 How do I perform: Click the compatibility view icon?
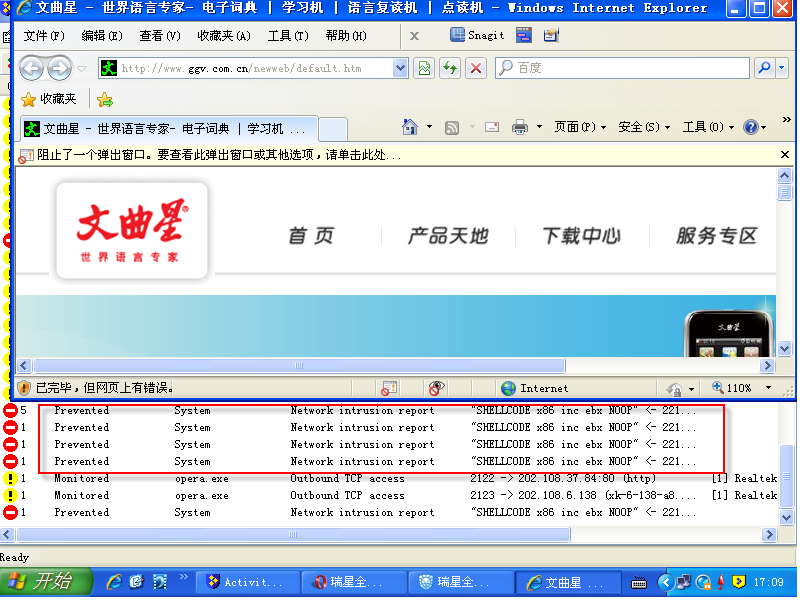(x=424, y=68)
